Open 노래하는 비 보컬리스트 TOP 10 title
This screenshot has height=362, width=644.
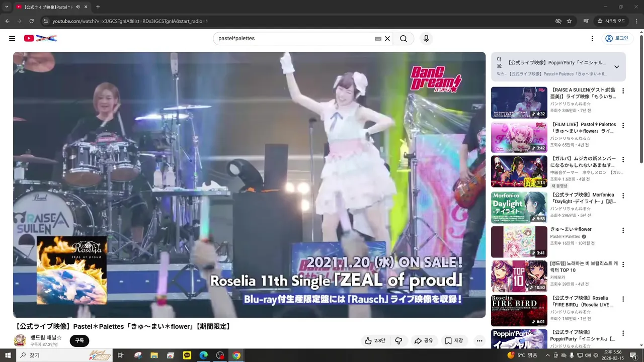click(x=583, y=267)
